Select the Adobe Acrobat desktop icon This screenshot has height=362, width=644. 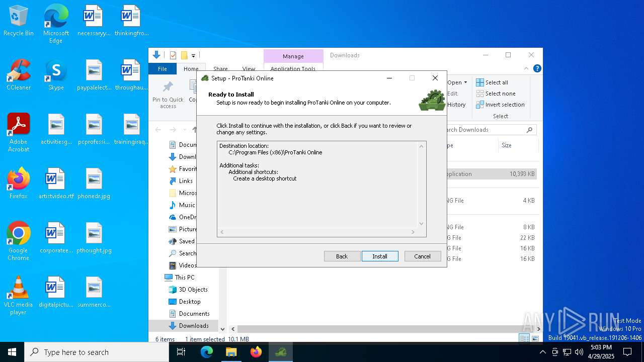tap(19, 132)
